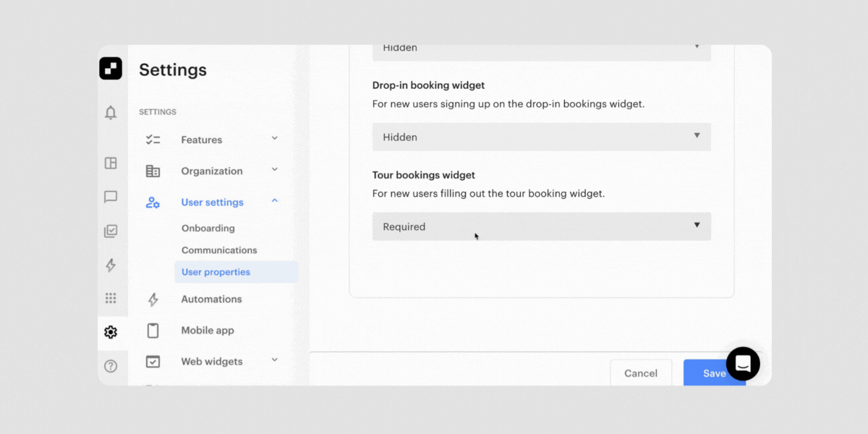Save the user properties changes
This screenshot has height=434, width=868.
tap(714, 373)
